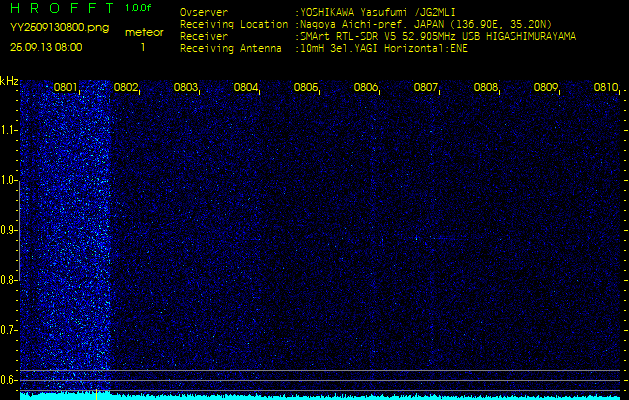Image resolution: width=629 pixels, height=400 pixels.
Task: Click the 0810 time marker
Action: click(606, 87)
